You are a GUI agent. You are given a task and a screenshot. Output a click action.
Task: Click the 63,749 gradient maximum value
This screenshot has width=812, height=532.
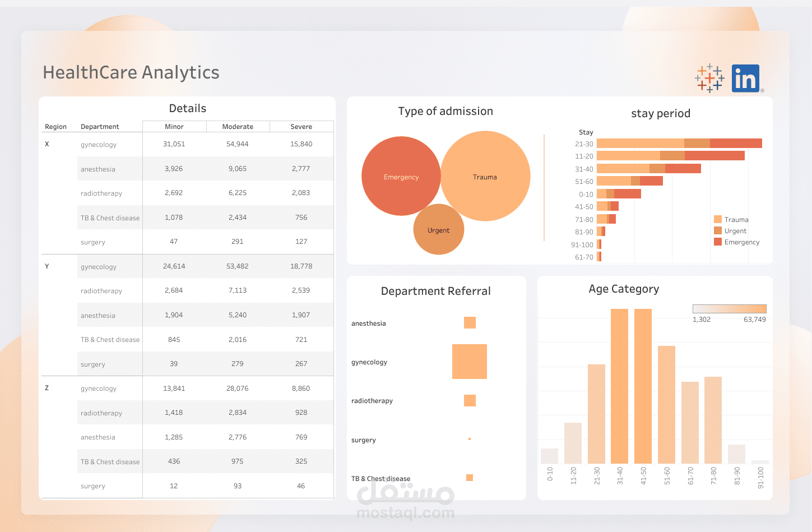click(x=755, y=320)
